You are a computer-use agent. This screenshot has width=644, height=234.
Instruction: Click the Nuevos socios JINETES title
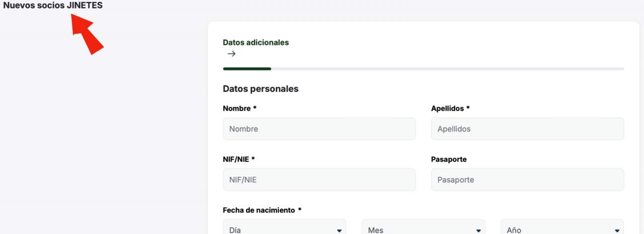(x=53, y=6)
